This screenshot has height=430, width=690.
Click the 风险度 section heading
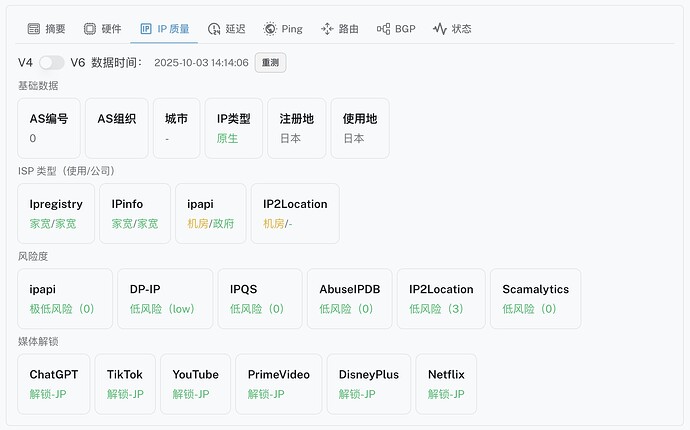click(33, 256)
